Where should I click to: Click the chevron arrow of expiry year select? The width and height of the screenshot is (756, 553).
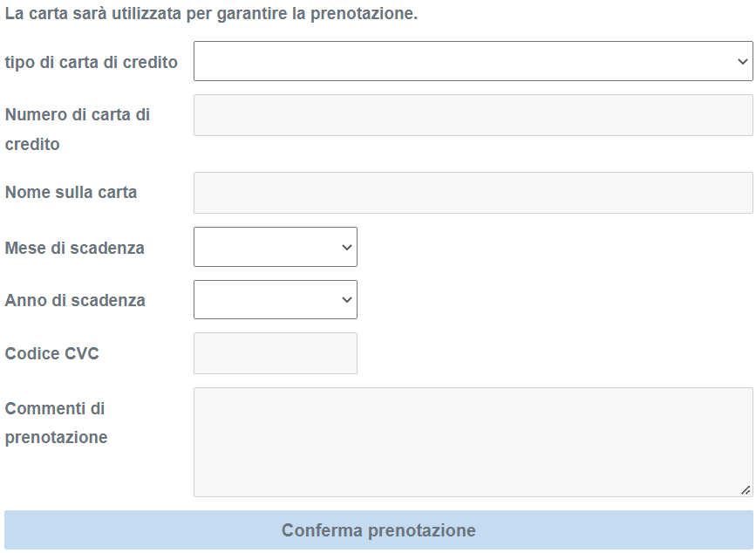[x=347, y=299]
